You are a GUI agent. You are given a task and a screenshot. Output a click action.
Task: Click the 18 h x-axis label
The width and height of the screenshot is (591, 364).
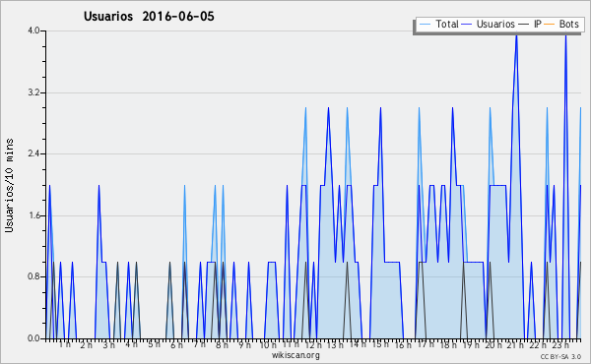448,344
